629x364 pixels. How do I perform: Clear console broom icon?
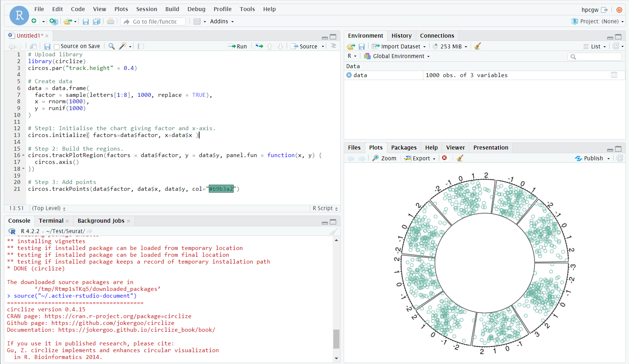pyautogui.click(x=334, y=231)
